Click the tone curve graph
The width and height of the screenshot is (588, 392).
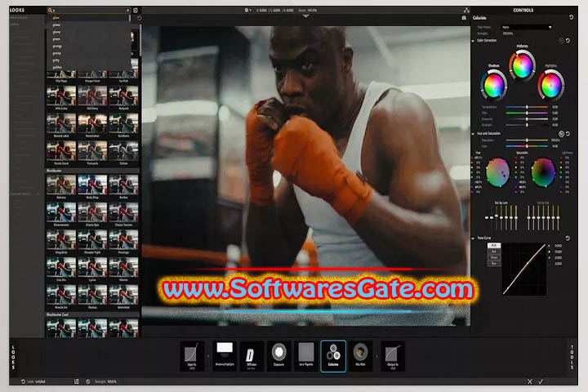(x=524, y=269)
